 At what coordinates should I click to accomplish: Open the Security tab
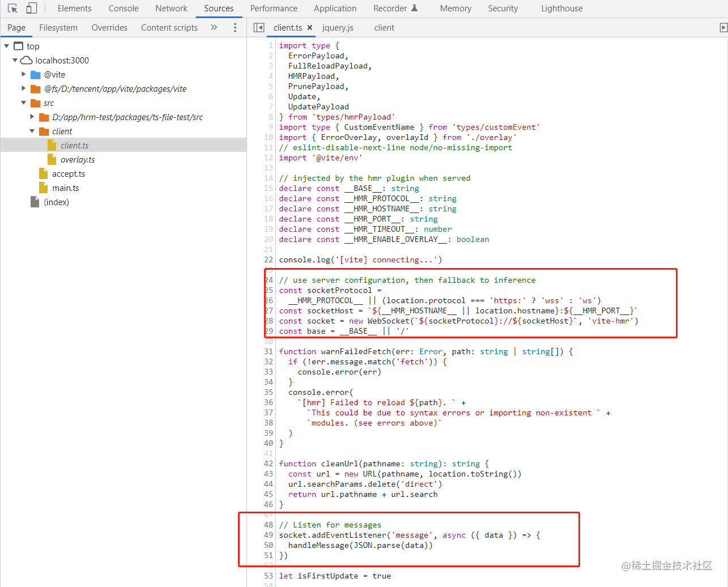503,8
